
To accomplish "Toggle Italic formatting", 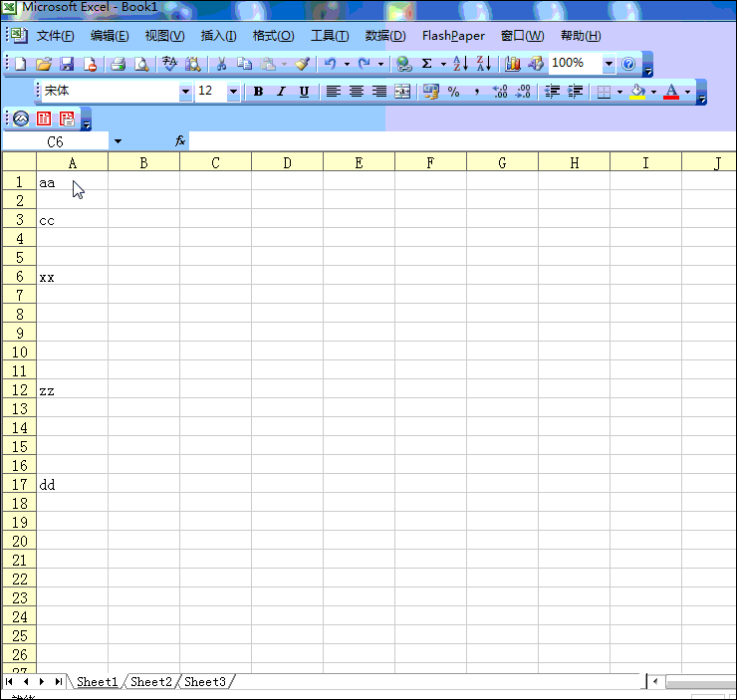I will point(281,92).
